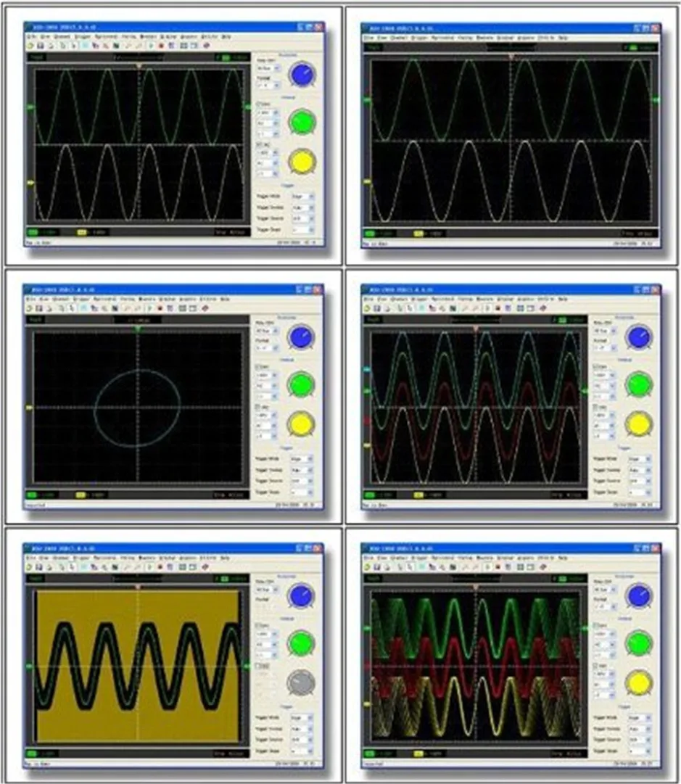Open File menu in the wide panel-less window
The height and width of the screenshot is (784, 681).
(368, 38)
